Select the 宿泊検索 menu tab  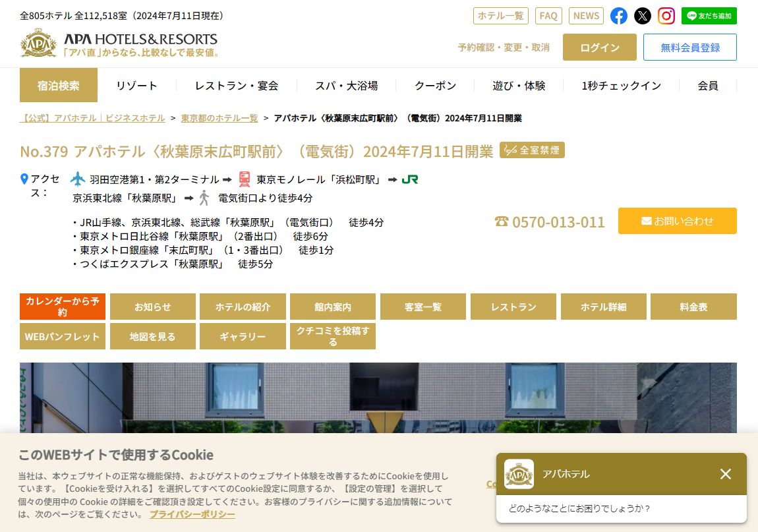(59, 86)
